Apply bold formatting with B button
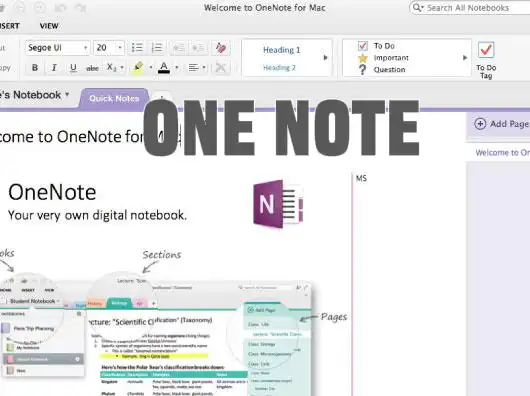The image size is (530, 396). pyautogui.click(x=35, y=68)
